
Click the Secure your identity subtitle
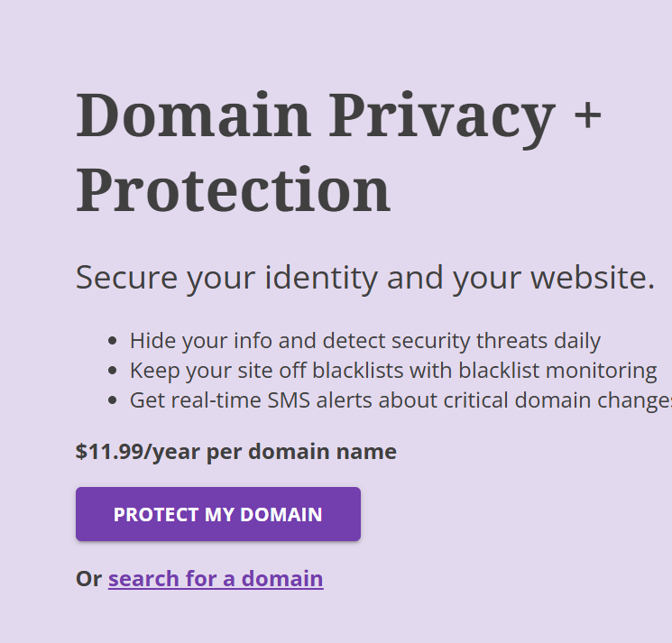(365, 278)
